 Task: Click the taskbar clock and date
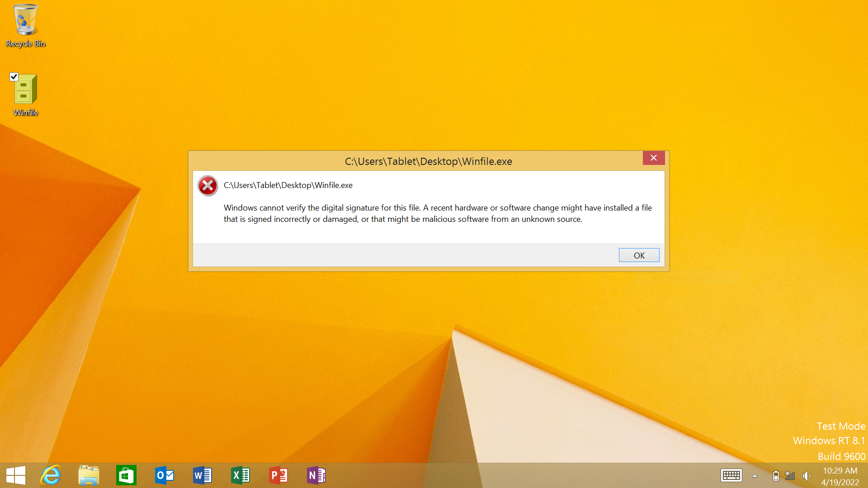tap(840, 476)
